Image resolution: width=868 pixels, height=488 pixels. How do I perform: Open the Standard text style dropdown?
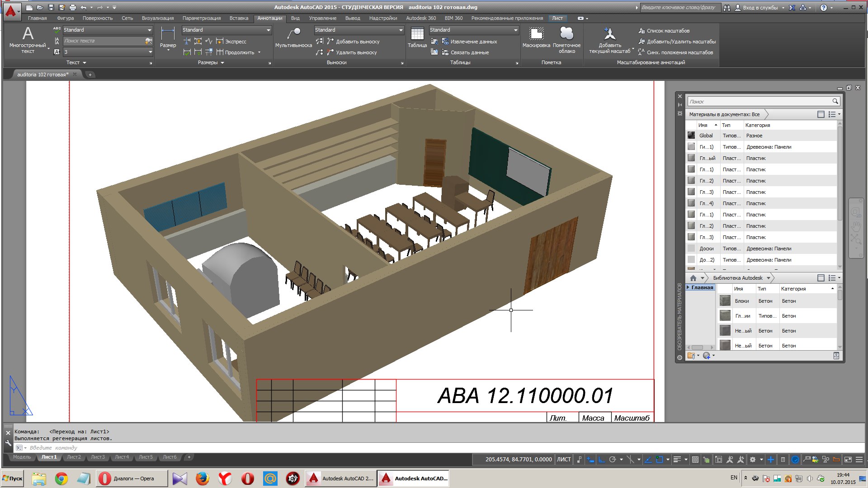(150, 30)
